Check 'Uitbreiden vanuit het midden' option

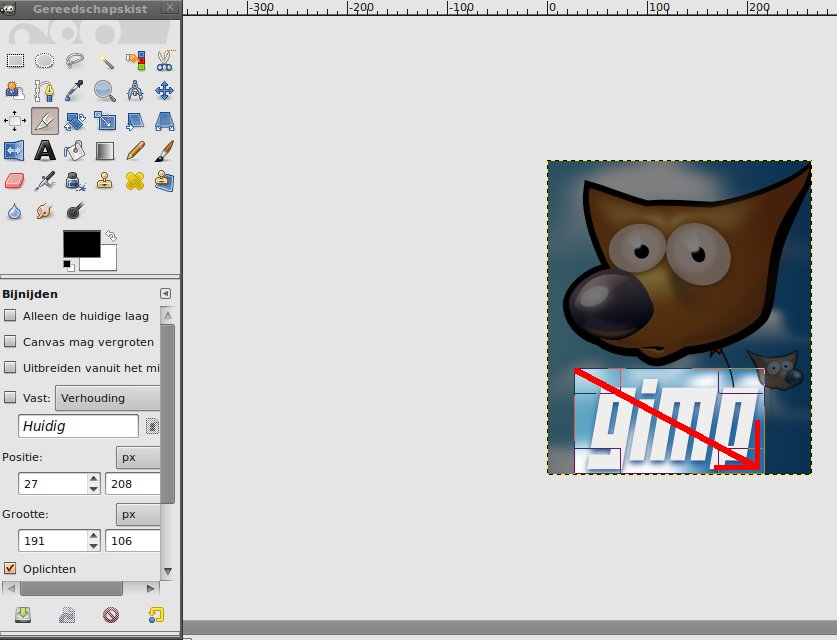click(x=10, y=367)
